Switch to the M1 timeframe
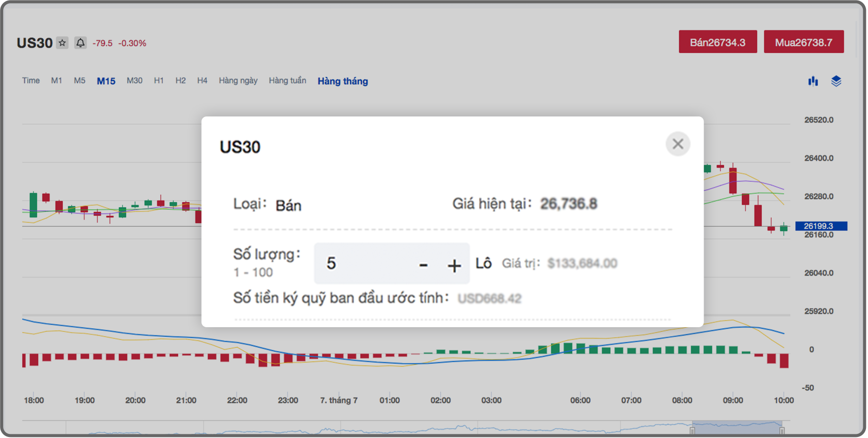Screen dimensions: 868x438 [56, 80]
